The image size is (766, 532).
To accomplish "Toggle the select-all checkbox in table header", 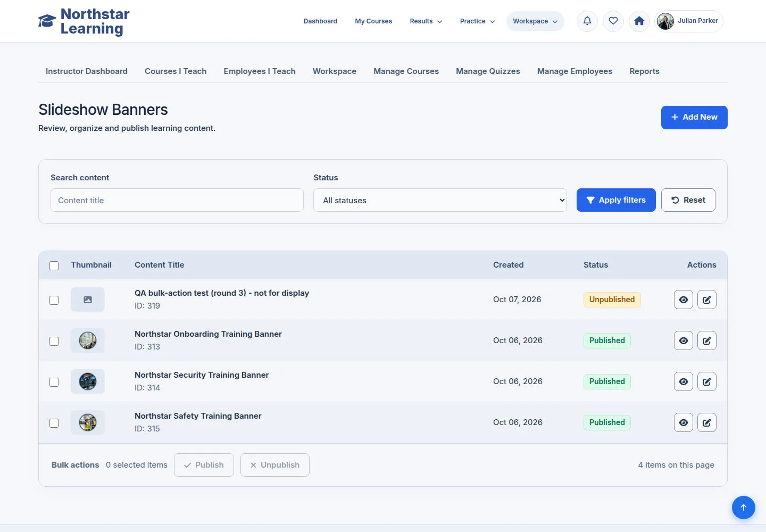I will [x=54, y=265].
